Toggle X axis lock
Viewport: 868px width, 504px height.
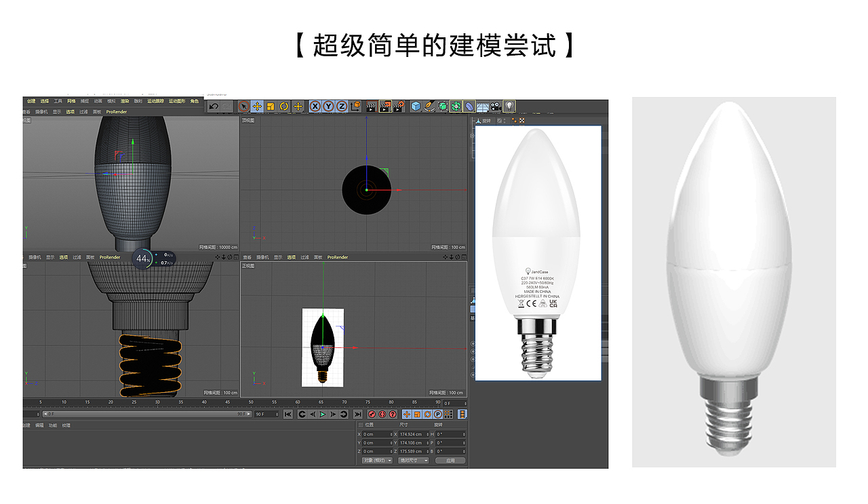315,106
